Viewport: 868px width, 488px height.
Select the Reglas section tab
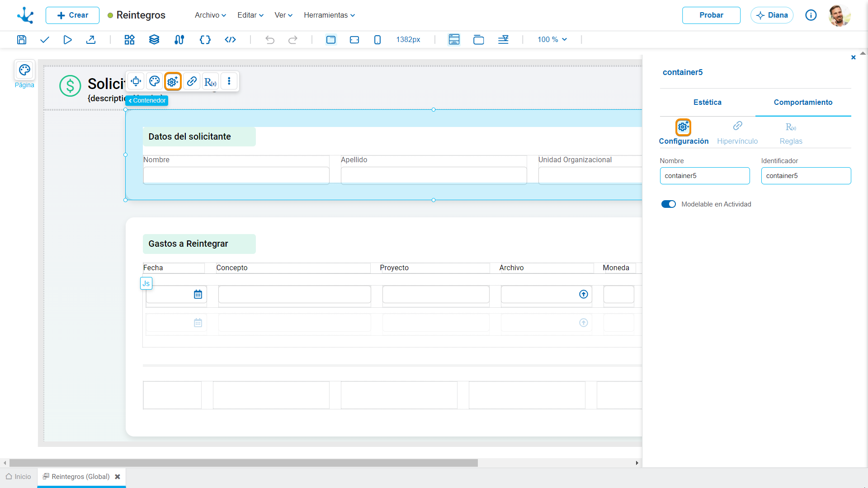(x=791, y=133)
